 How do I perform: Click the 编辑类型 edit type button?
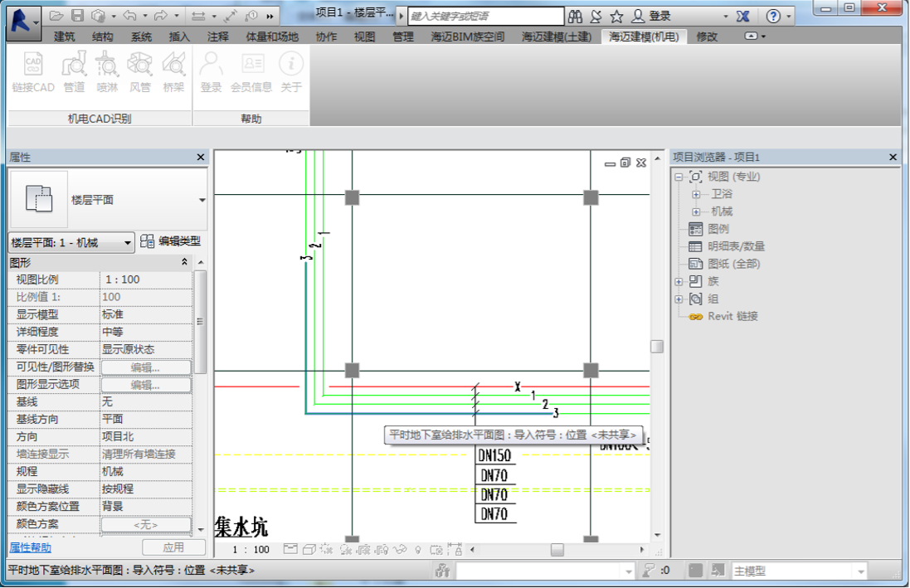(171, 241)
